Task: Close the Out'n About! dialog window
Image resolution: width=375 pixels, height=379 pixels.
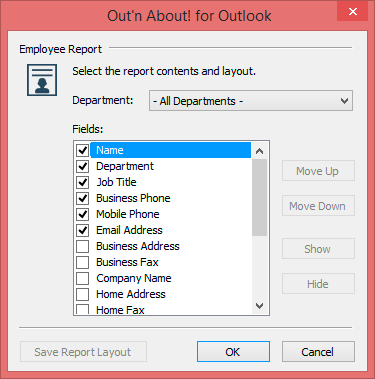Action: tap(353, 11)
